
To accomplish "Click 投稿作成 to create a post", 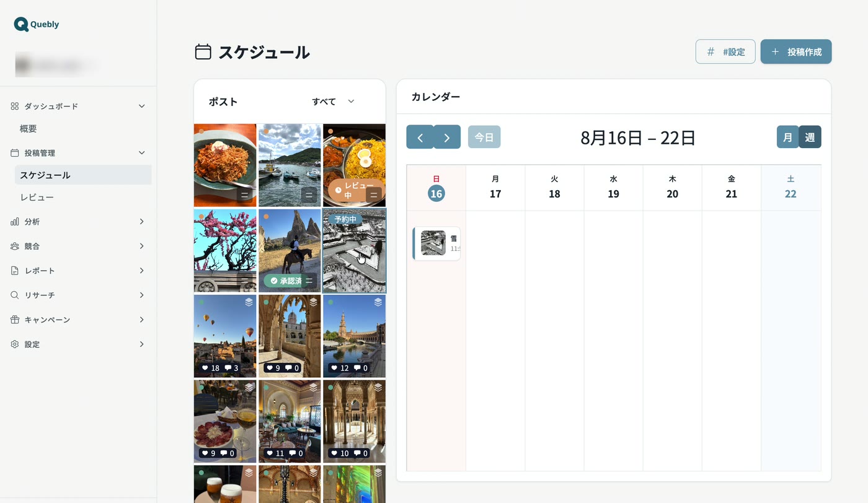I will (x=796, y=52).
